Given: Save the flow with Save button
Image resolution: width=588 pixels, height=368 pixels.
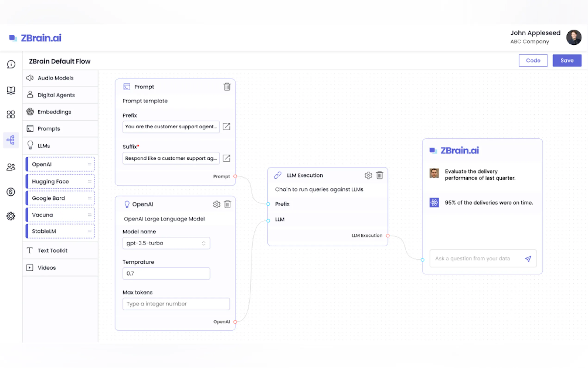Looking at the screenshot, I should coord(567,61).
